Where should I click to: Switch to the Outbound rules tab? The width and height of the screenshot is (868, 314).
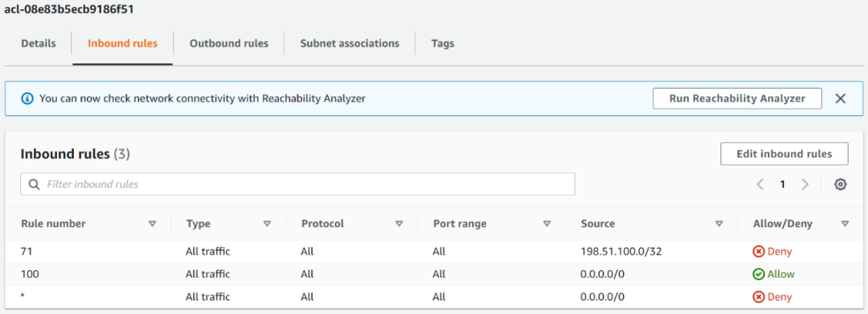coord(229,43)
